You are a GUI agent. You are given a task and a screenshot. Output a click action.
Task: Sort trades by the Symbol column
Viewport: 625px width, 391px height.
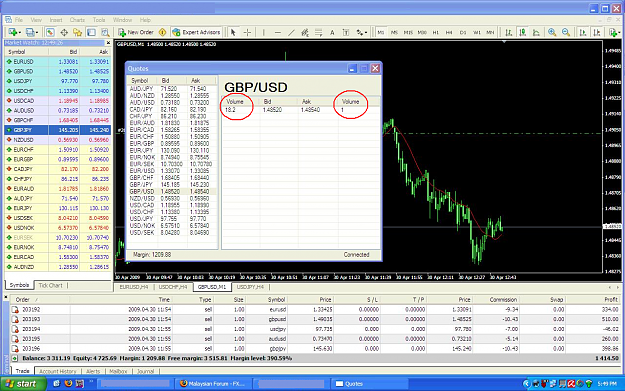point(266,299)
